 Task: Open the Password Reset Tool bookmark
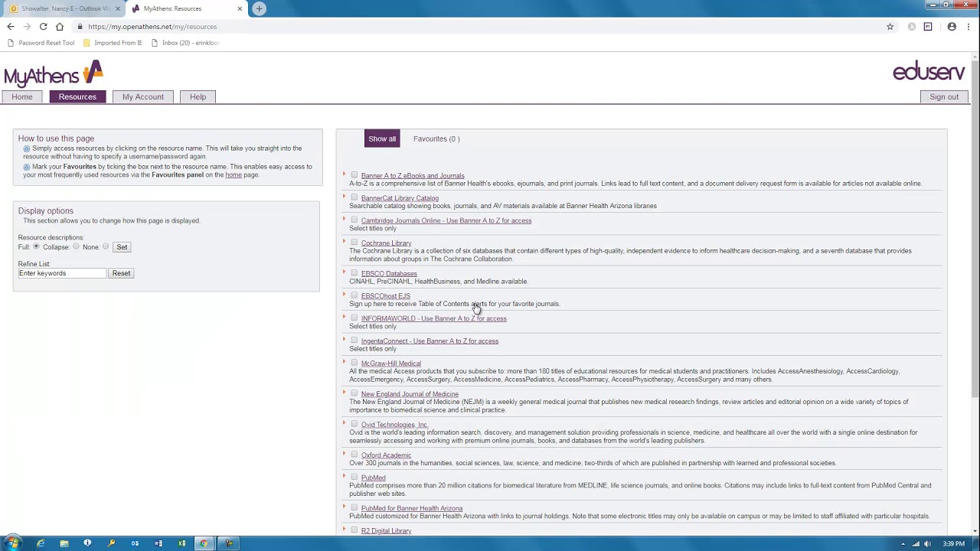coord(41,43)
